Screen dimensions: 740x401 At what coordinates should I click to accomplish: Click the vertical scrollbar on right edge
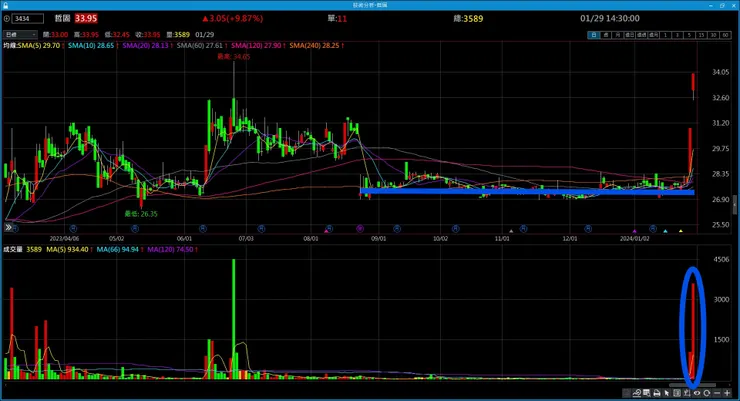(734, 204)
